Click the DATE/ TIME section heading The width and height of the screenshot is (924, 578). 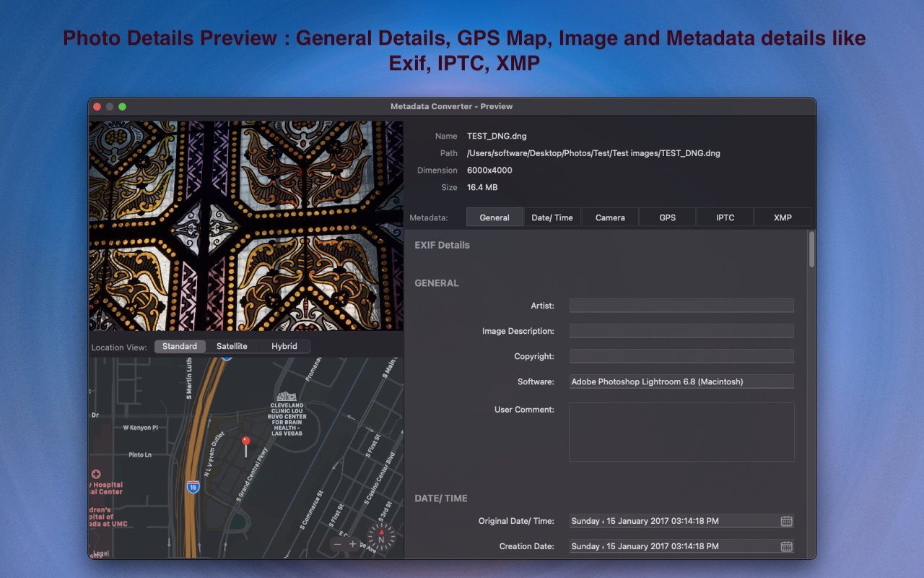click(441, 499)
